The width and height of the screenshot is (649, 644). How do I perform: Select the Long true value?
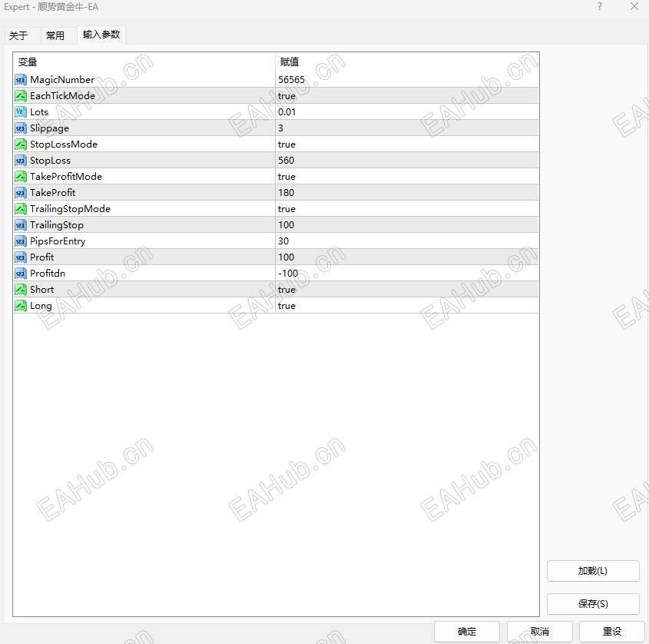(x=286, y=306)
